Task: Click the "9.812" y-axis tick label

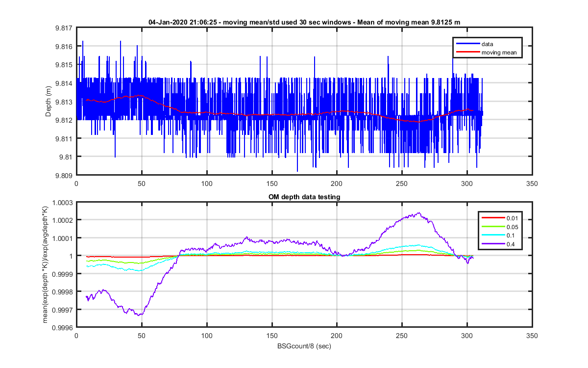Action: pos(64,120)
